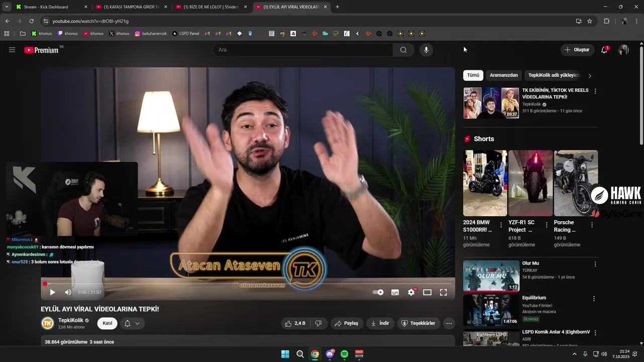Open Windows Start menu
The image size is (644, 362).
[285, 354]
